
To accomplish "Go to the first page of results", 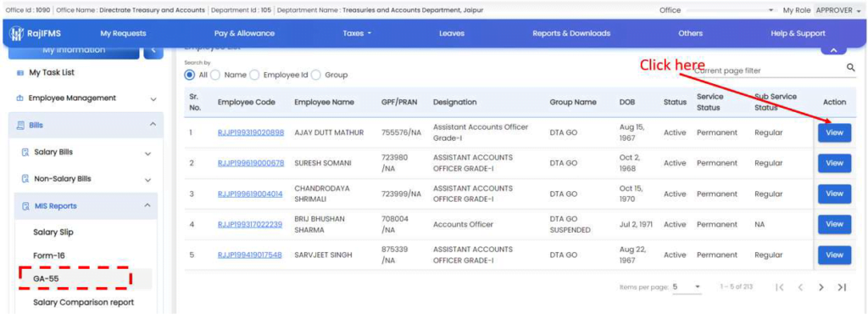I will click(x=780, y=287).
